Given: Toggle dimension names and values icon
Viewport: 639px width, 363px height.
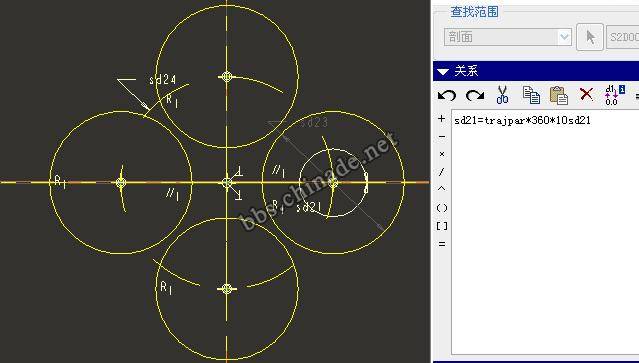Looking at the screenshot, I should point(615,95).
